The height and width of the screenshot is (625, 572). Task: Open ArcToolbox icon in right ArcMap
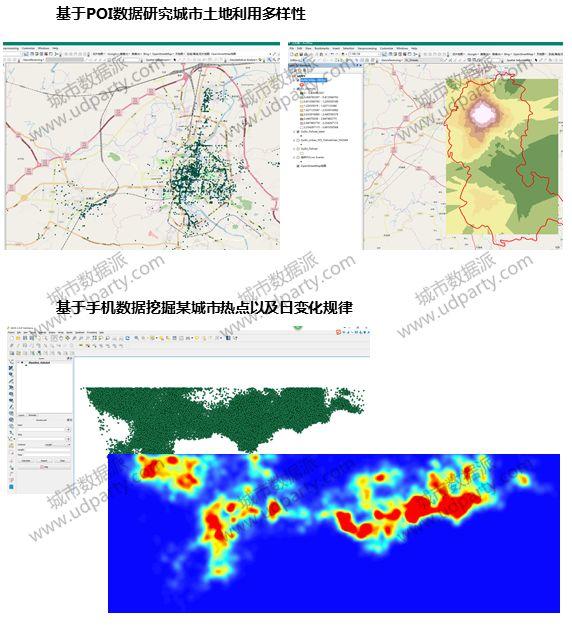[405, 54]
